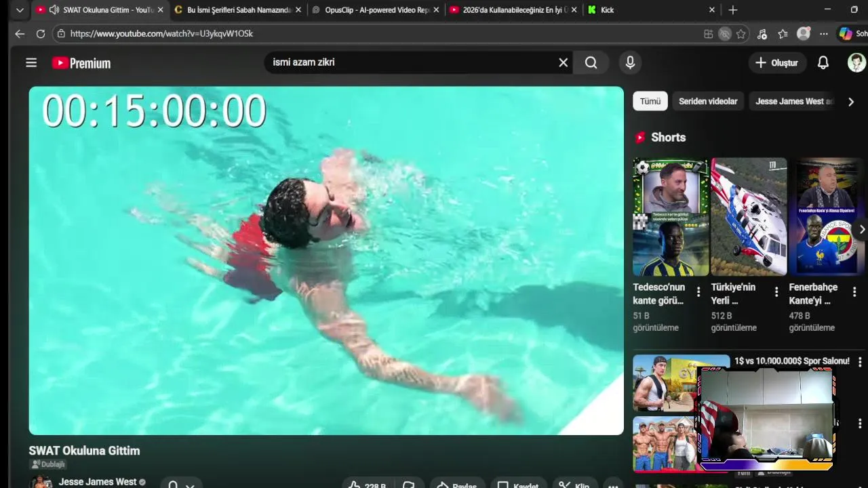This screenshot has width=868, height=488.
Task: Start voice search with the microphone
Action: point(630,62)
